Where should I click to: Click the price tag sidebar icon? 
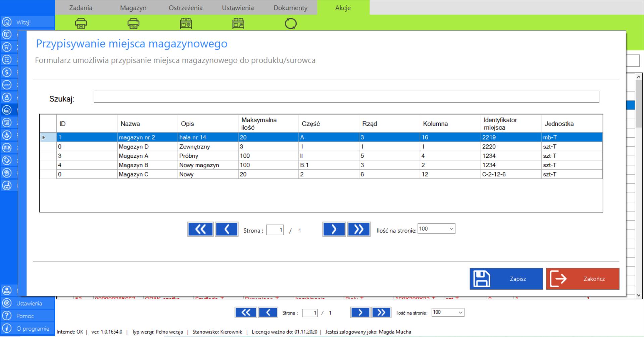point(7,160)
